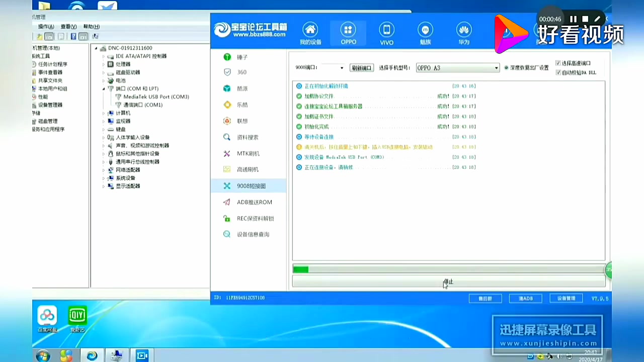Viewport: 644px width, 362px height.
Task: Select 人体学输入设备 in device tree
Action: point(128,137)
